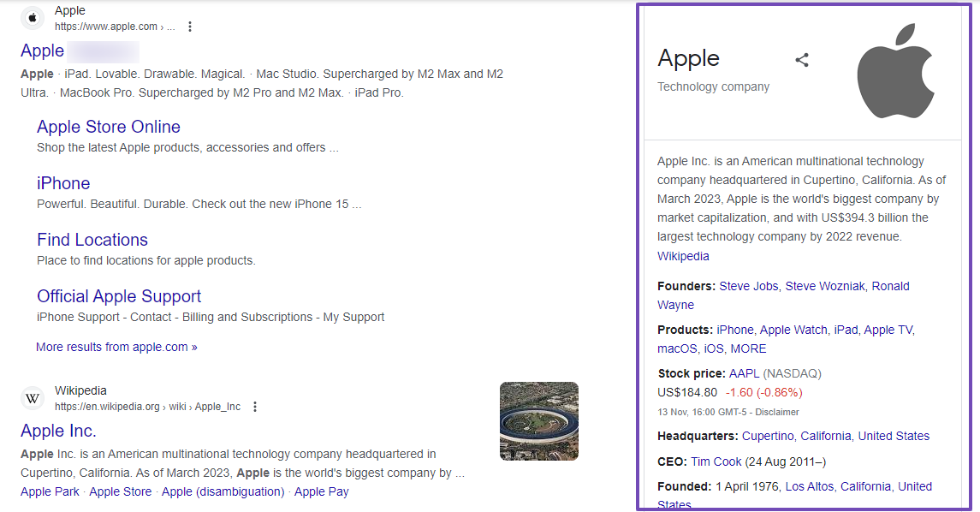Screen dimensions: 980x512
Task: Open the Official Apple Support sitelink
Action: tap(119, 296)
